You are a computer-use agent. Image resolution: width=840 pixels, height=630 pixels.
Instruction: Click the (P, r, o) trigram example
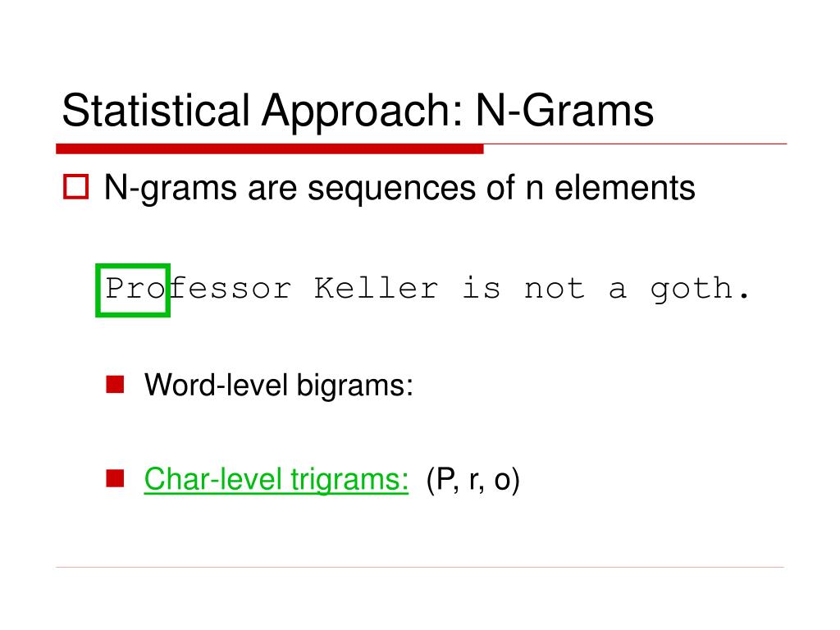473,479
